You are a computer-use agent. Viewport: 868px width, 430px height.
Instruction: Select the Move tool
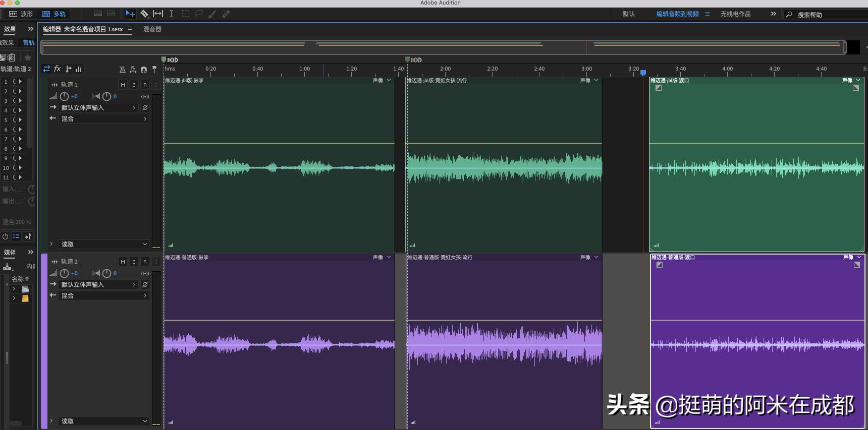(130, 14)
